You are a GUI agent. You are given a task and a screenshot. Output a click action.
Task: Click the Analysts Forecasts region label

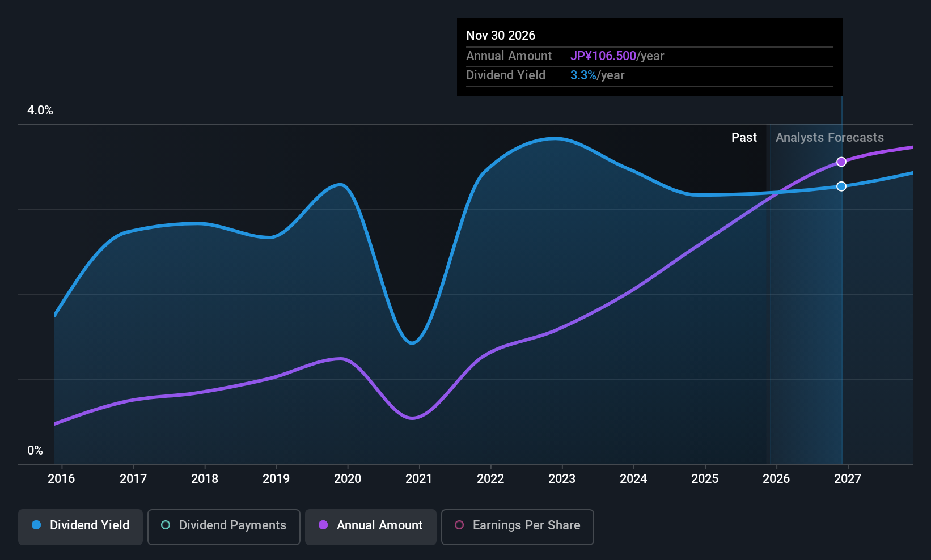tap(830, 138)
